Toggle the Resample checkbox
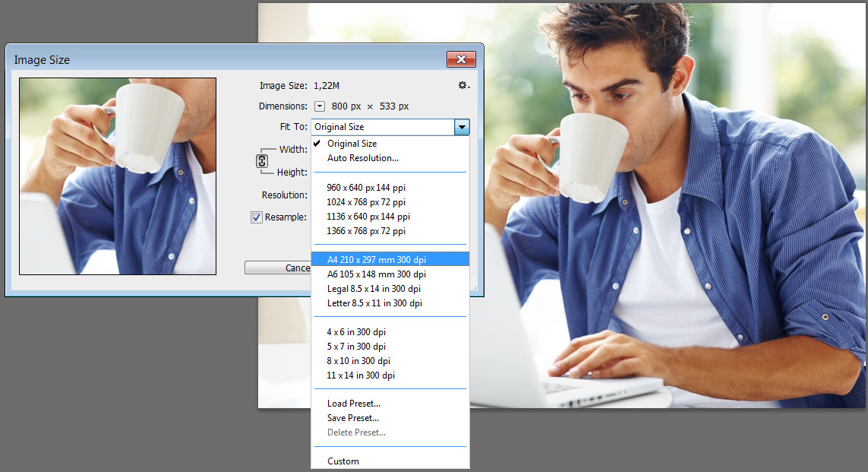The width and height of the screenshot is (868, 472). [257, 217]
